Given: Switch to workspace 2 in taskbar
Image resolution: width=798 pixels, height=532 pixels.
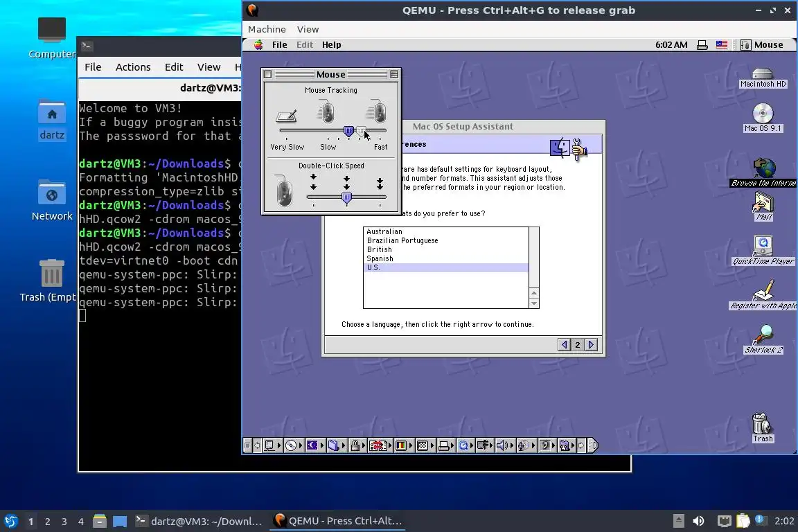Looking at the screenshot, I should tap(47, 522).
